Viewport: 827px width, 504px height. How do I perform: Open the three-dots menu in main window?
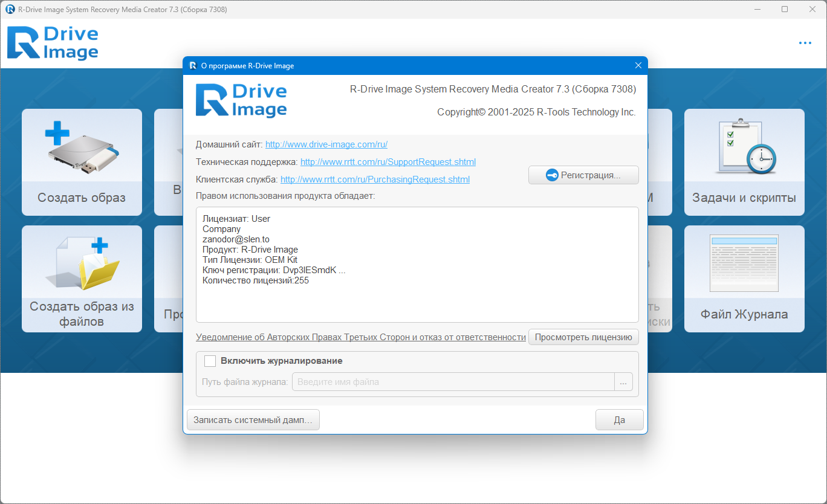[805, 43]
